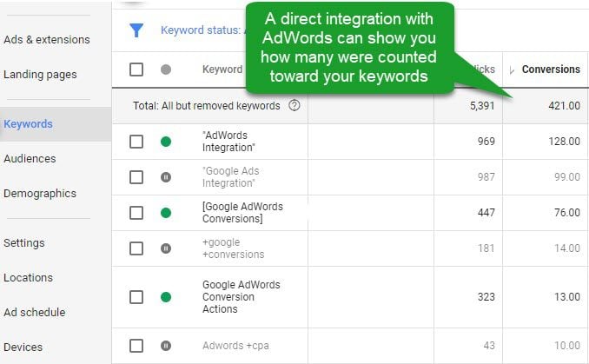Select checkbox for Adwords +cpa row
The image size is (589, 364).
[136, 346]
